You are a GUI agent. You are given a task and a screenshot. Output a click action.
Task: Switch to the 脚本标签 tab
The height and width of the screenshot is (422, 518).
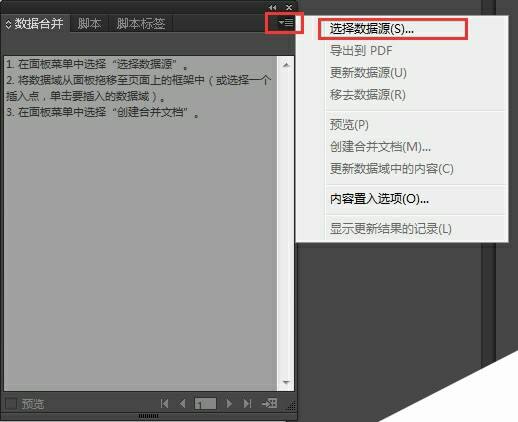pos(141,24)
